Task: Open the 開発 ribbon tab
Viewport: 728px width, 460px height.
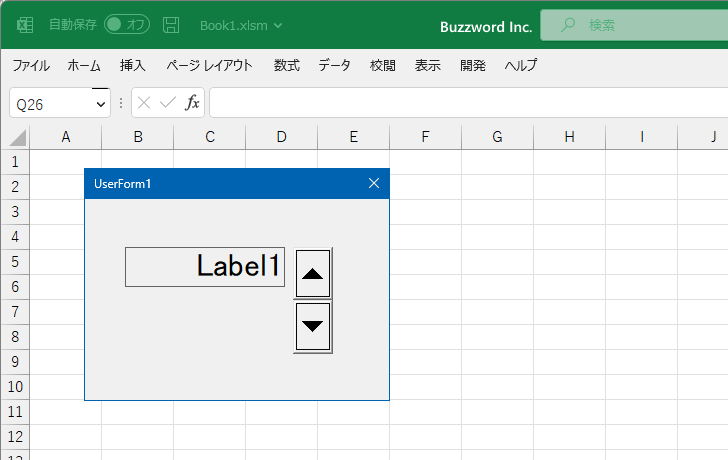Action: click(x=473, y=65)
